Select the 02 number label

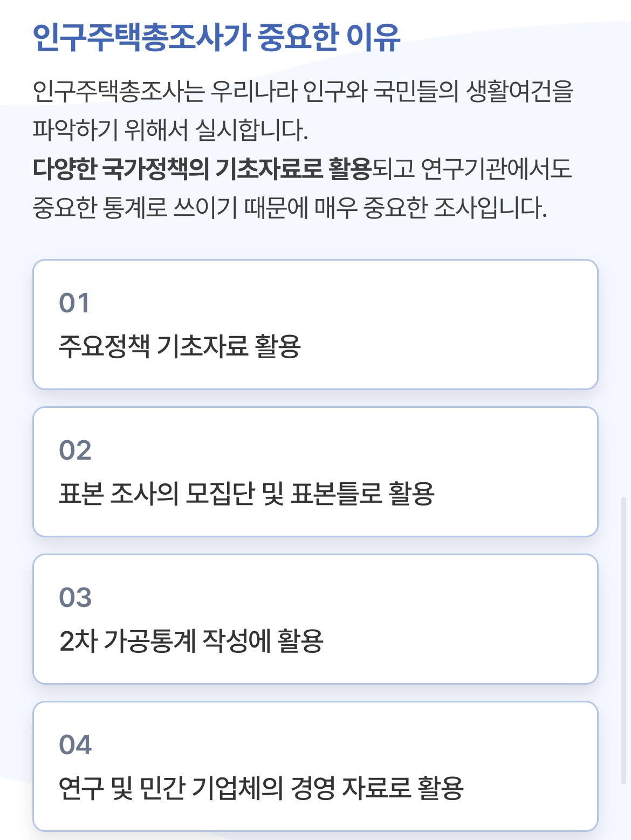point(75,450)
